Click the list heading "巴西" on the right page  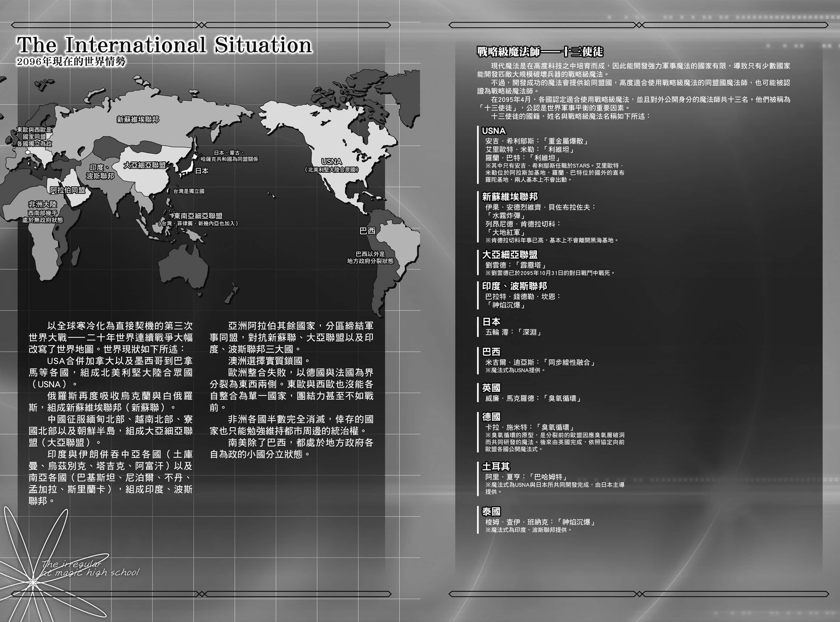pyautogui.click(x=491, y=352)
